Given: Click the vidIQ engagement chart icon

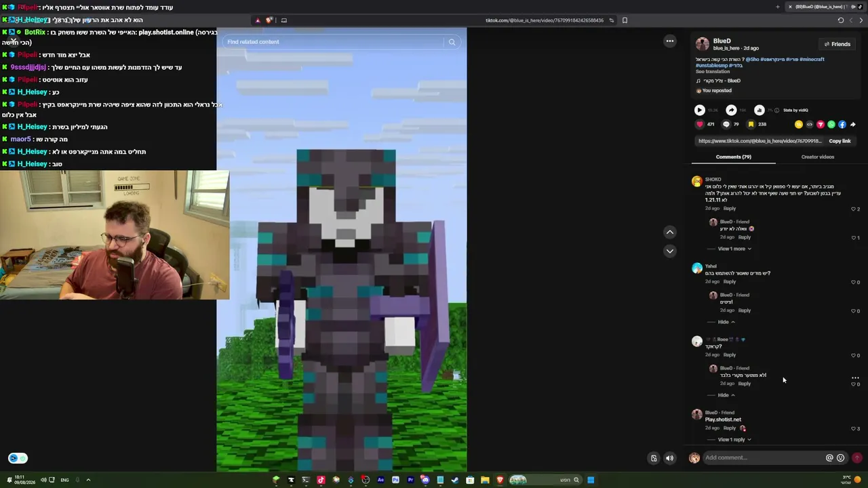Looking at the screenshot, I should (759, 110).
